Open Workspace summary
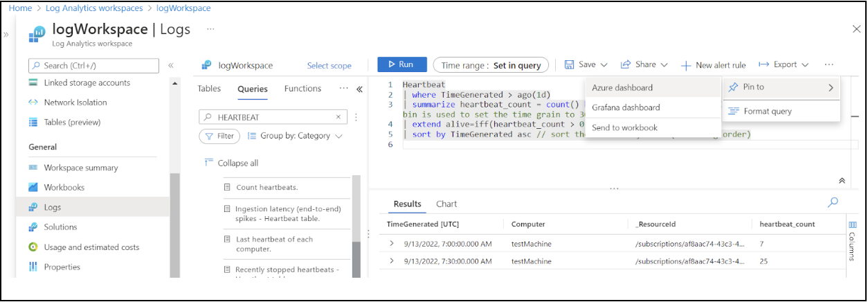The height and width of the screenshot is (302, 868). [80, 168]
